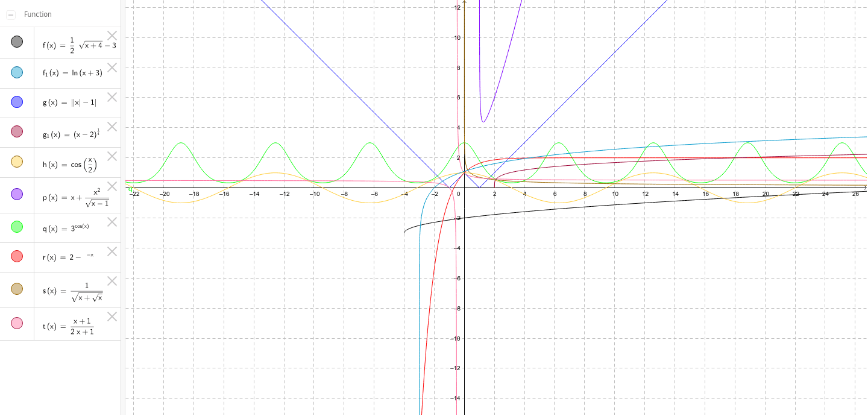Select the t(x) = (x+1)/(2x+1) formula
Viewport: 868px width, 416px height.
point(69,326)
